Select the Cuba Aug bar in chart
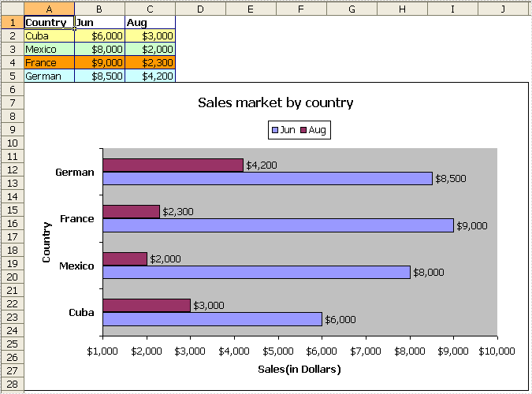The height and width of the screenshot is (394, 532). (x=147, y=306)
